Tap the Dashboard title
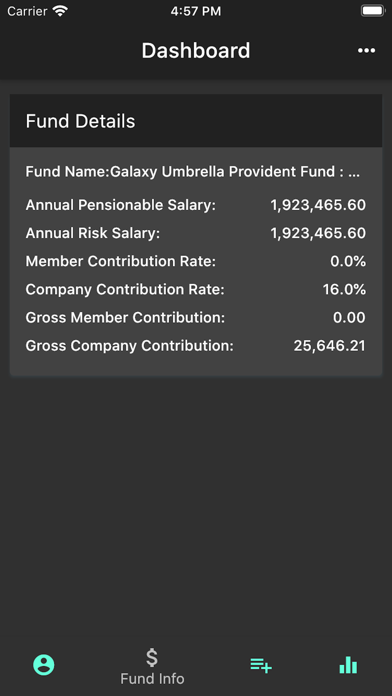 [x=196, y=51]
